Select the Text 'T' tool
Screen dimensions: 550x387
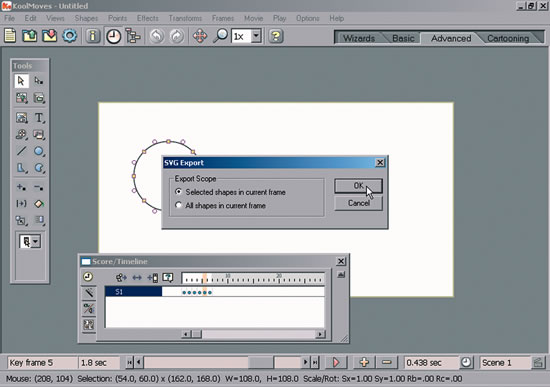(x=39, y=118)
